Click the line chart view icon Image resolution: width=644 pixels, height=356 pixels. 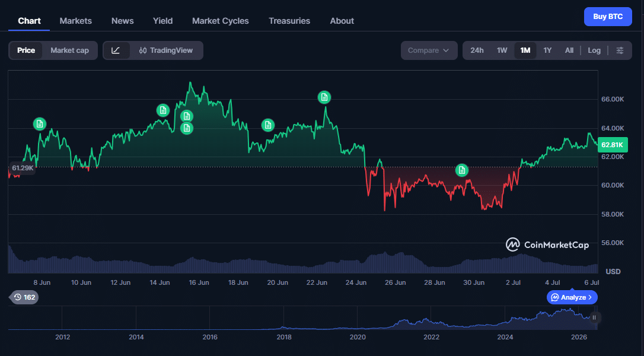tap(116, 50)
